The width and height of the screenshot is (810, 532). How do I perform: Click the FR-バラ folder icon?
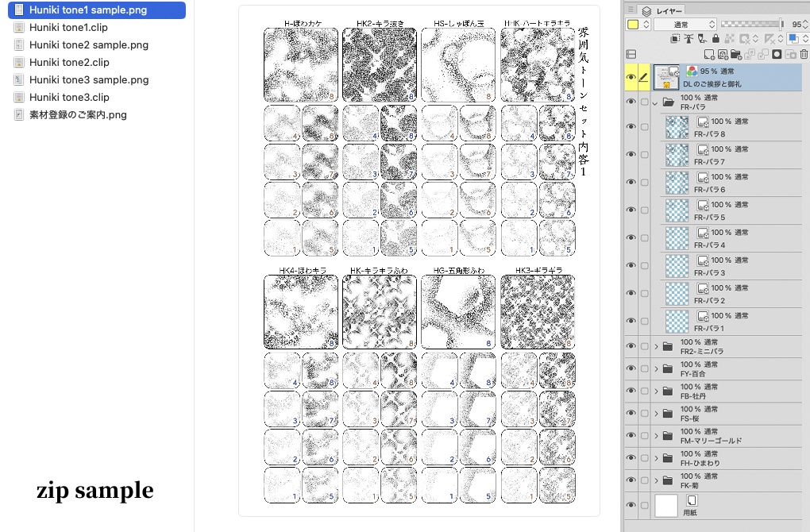point(669,102)
